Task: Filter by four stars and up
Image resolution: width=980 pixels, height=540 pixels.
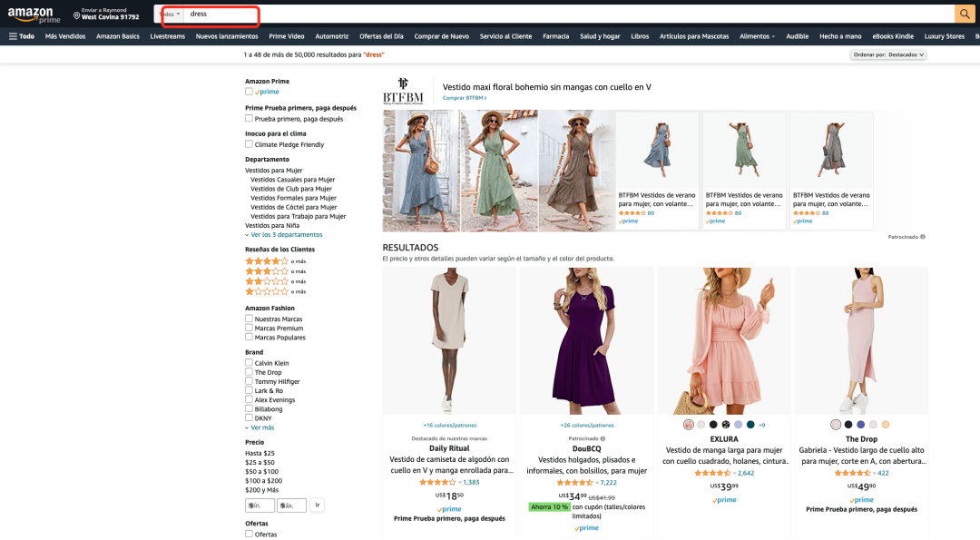Action: (267, 261)
